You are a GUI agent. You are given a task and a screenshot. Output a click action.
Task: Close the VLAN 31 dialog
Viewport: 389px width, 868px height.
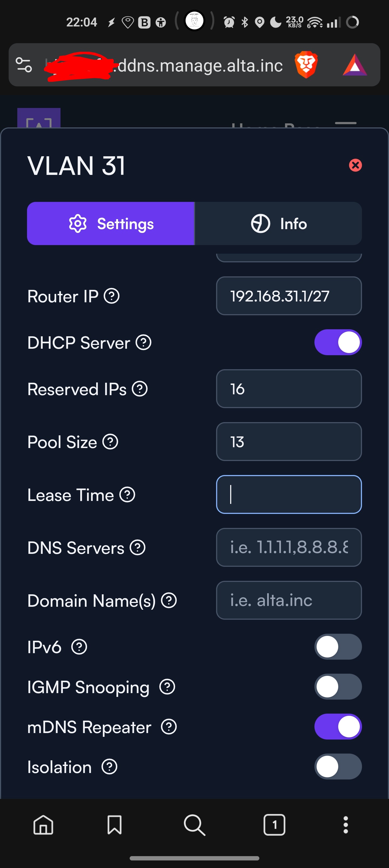pyautogui.click(x=355, y=165)
